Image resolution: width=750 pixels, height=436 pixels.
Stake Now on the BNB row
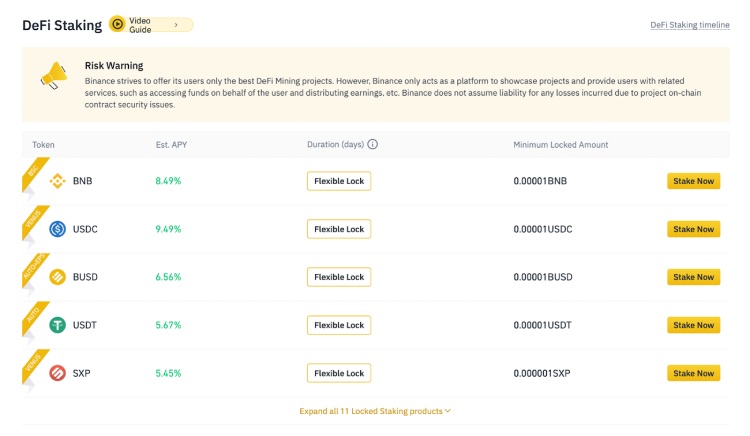coord(694,181)
